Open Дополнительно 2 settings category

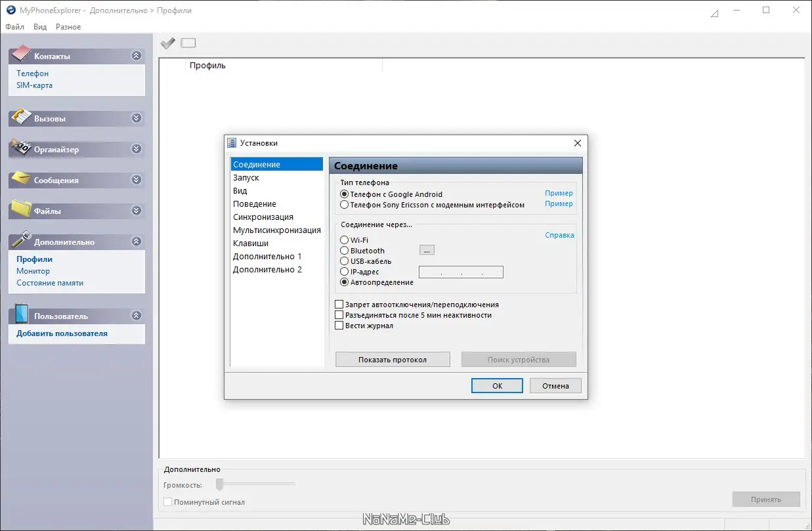[x=276, y=269]
